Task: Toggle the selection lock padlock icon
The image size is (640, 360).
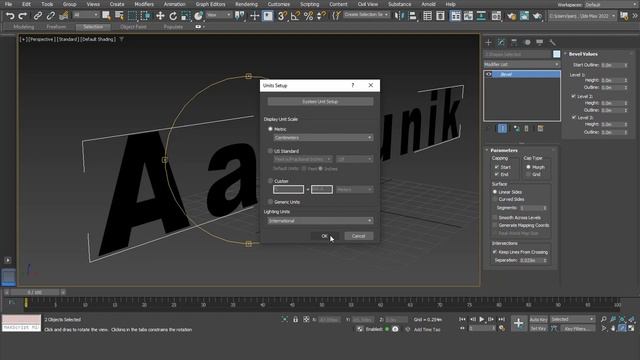Action: (x=296, y=319)
